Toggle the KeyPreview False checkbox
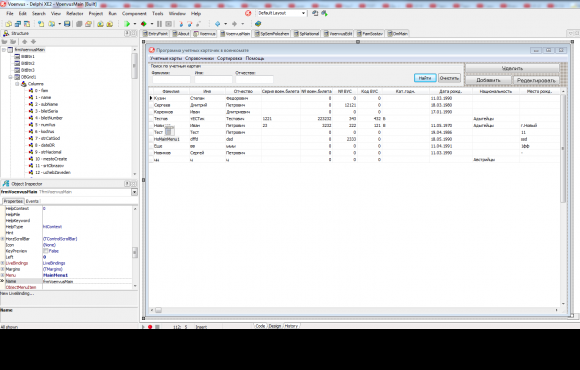 (45, 251)
